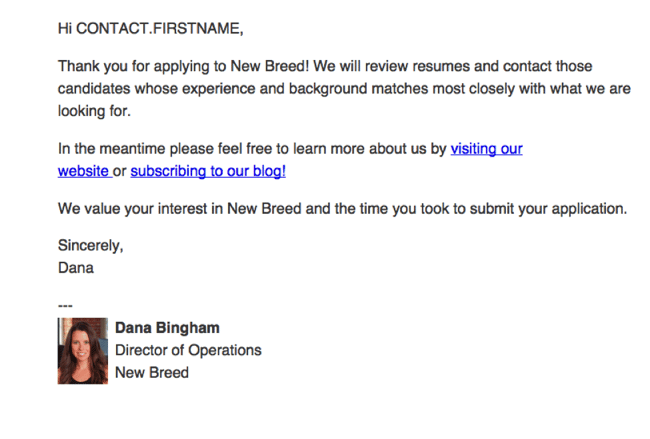Click Dana Bingham's profile photo
The height and width of the screenshot is (439, 650).
pyautogui.click(x=83, y=351)
